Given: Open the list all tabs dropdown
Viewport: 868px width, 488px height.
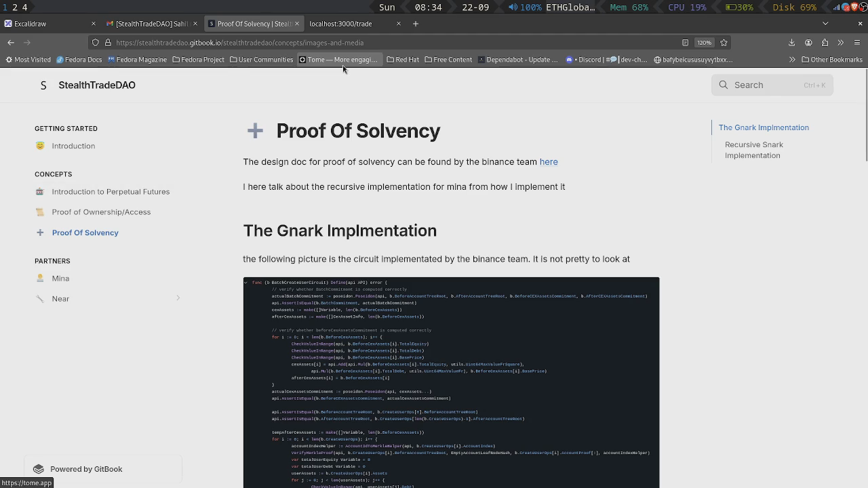Looking at the screenshot, I should point(825,24).
